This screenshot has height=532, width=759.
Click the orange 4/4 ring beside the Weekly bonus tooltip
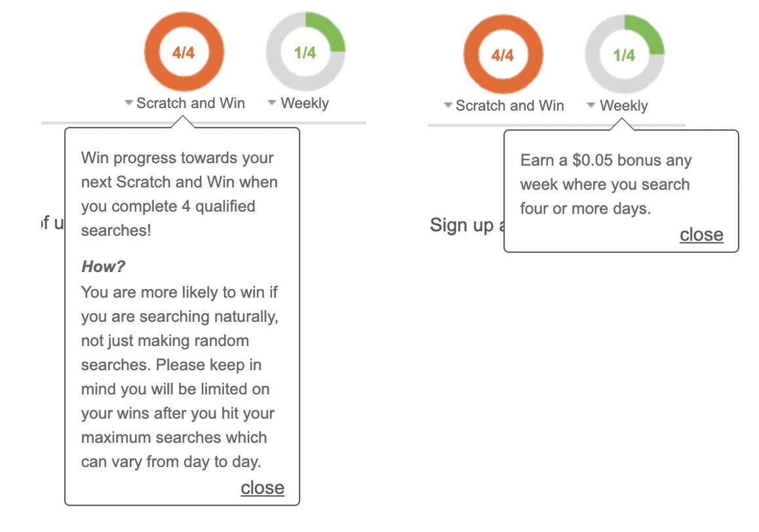point(503,54)
